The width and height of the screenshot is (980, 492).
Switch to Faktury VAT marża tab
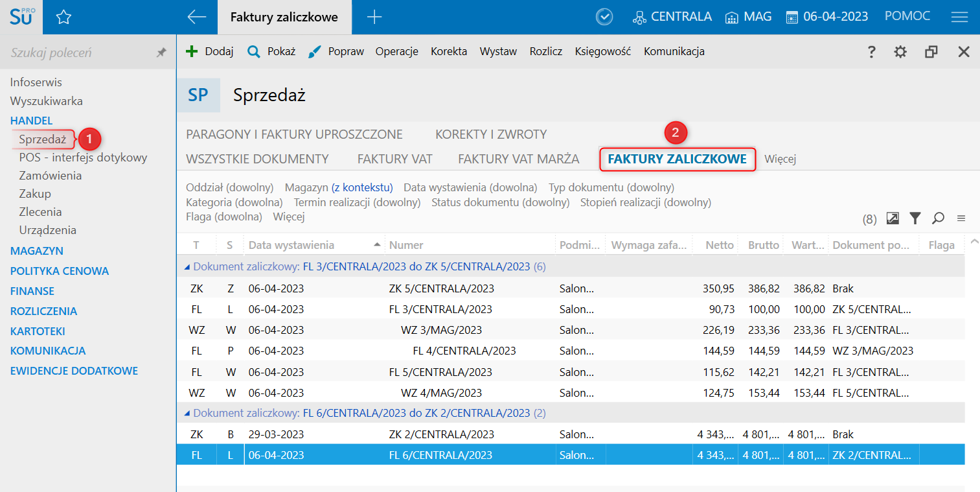click(x=518, y=159)
